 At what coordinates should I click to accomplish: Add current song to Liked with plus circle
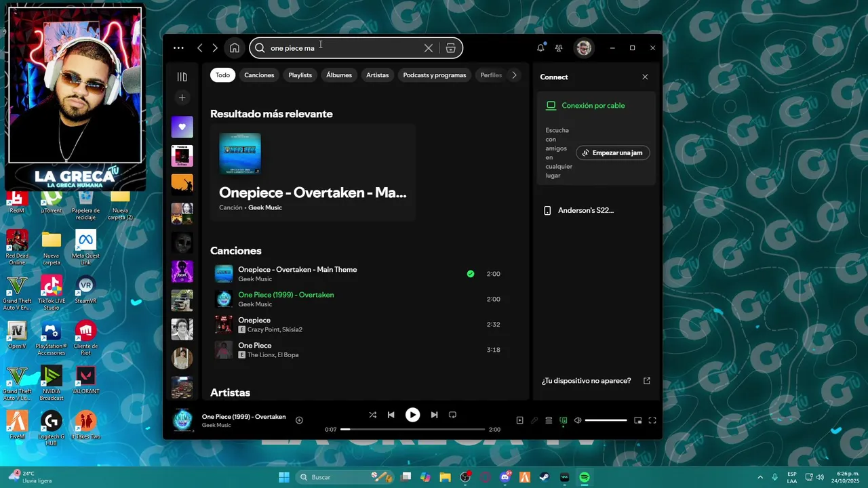[x=299, y=420]
